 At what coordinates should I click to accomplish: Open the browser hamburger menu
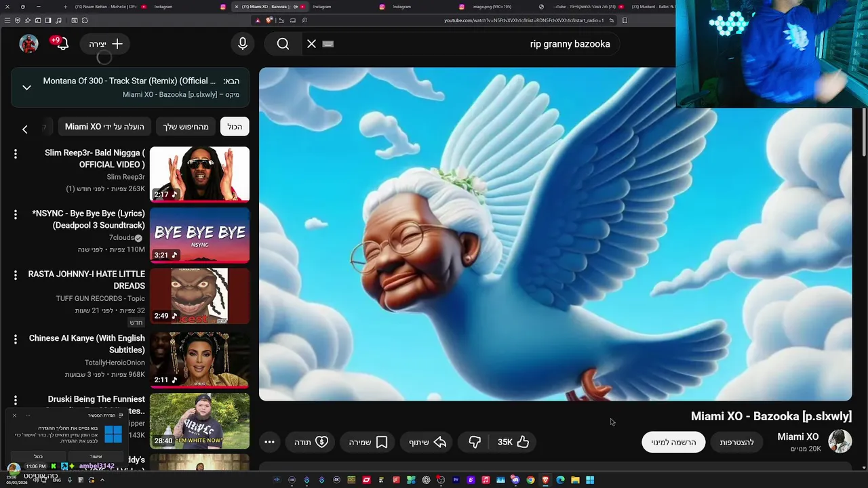pyautogui.click(x=7, y=20)
